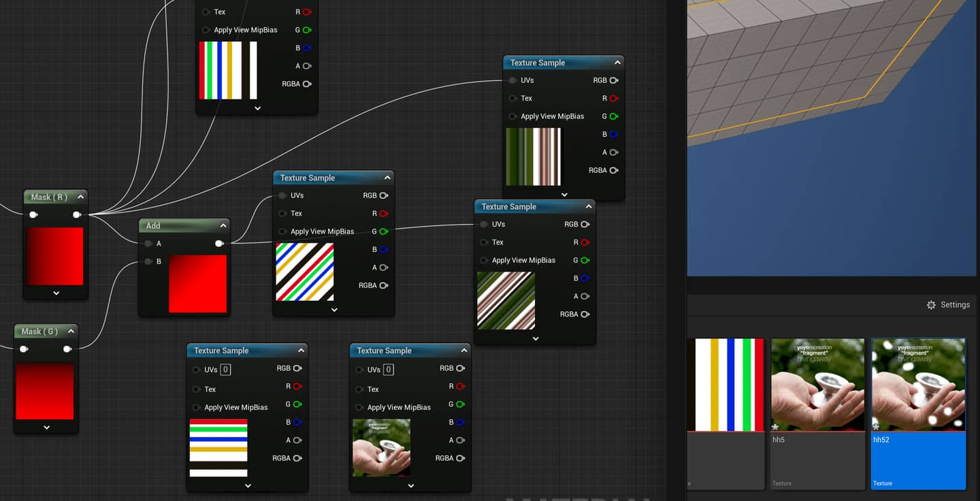The image size is (980, 501).
Task: Click RGBA pin on green vertical stripes Texture Sample
Action: click(x=614, y=170)
